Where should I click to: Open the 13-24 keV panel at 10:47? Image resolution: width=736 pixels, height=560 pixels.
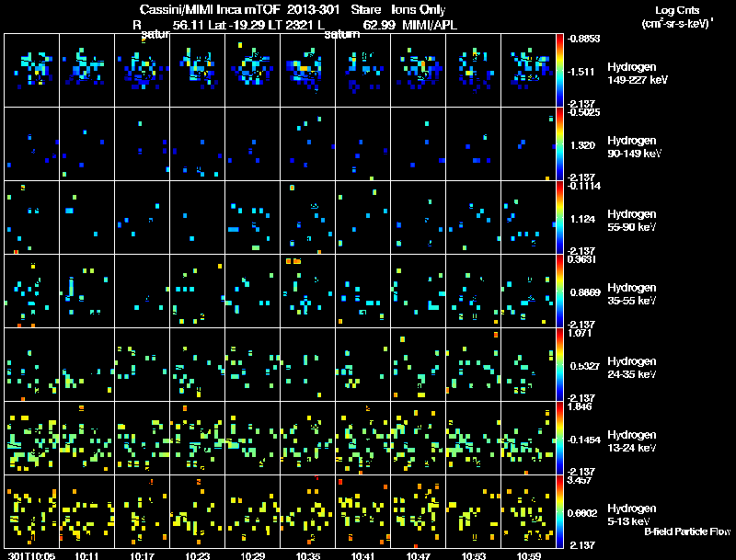[x=419, y=438]
